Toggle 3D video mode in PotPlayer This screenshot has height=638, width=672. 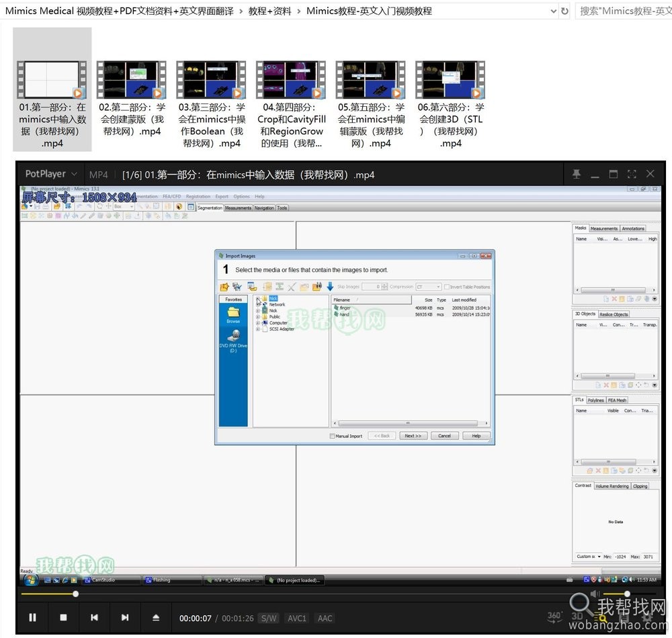[577, 616]
